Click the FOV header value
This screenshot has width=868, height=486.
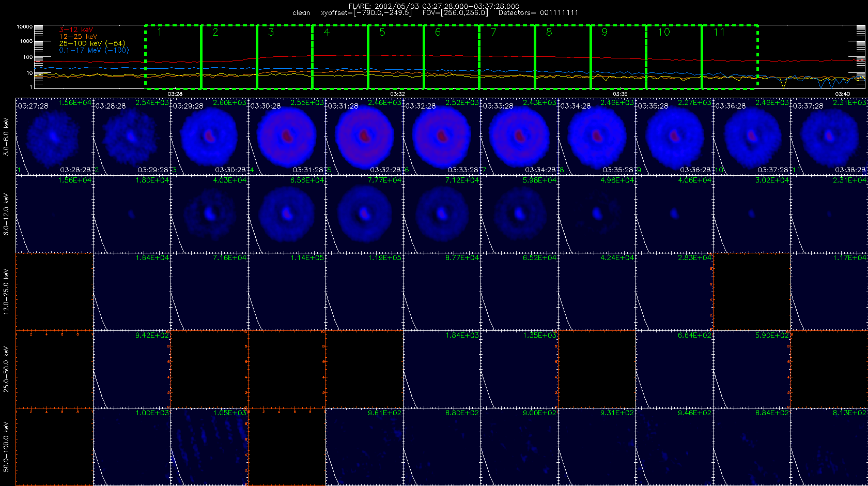tap(455, 12)
